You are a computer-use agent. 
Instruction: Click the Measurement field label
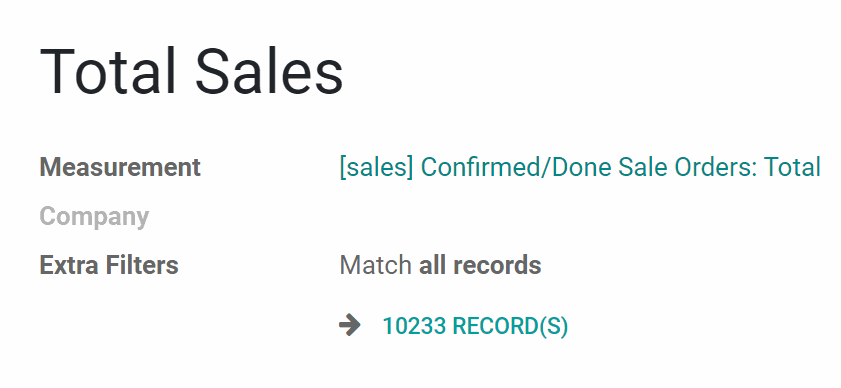[x=120, y=167]
